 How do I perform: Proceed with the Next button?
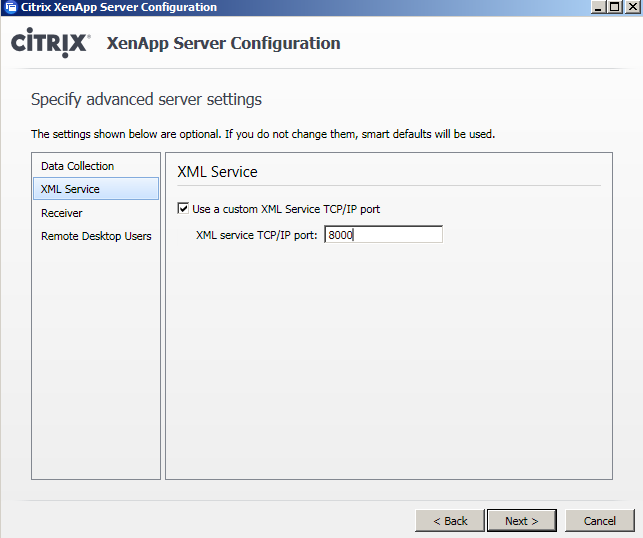point(522,520)
